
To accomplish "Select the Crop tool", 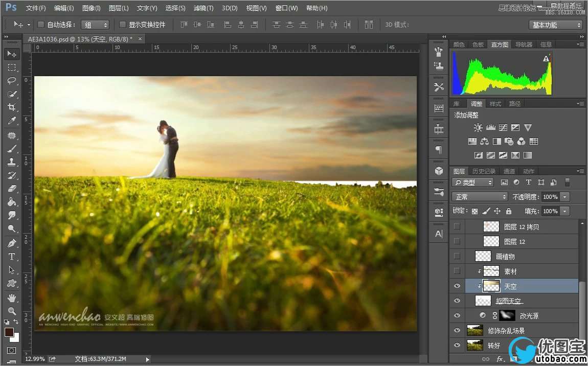I will [x=12, y=107].
